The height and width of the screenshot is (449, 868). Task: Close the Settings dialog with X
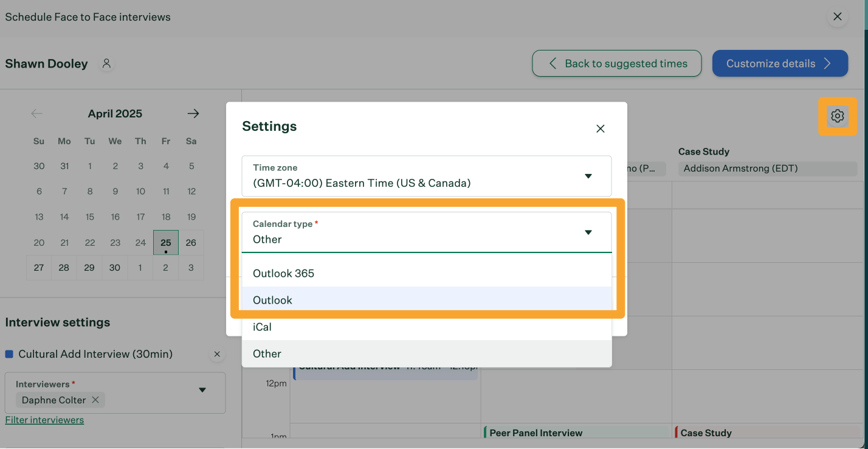tap(600, 128)
